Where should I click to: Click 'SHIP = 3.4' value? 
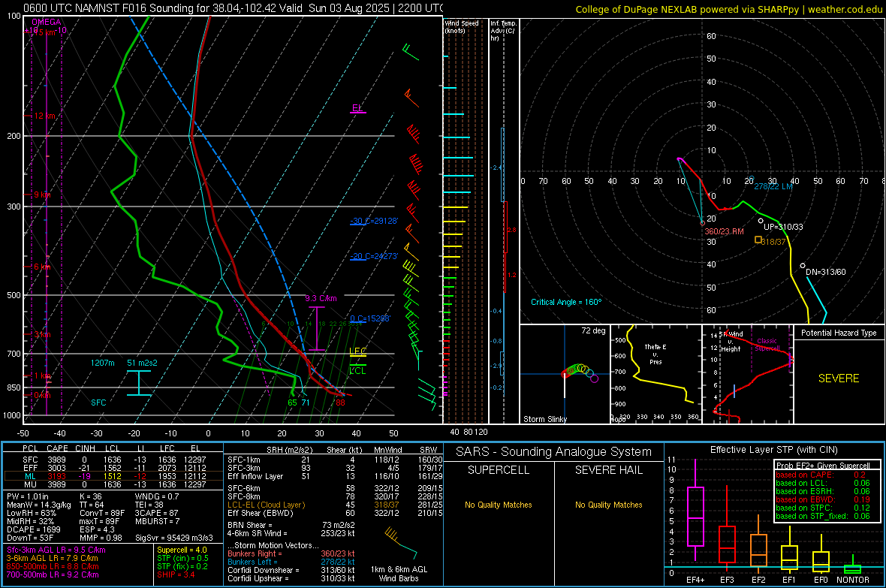pyautogui.click(x=176, y=574)
